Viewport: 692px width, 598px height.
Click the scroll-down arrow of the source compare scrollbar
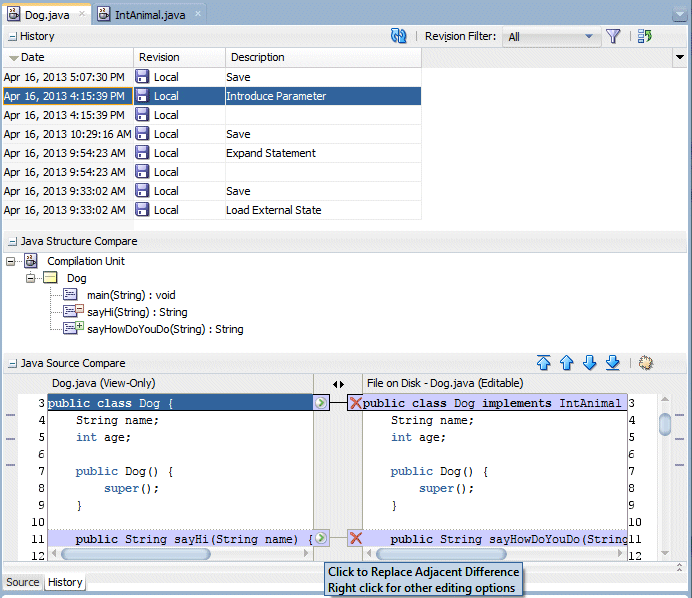click(665, 553)
